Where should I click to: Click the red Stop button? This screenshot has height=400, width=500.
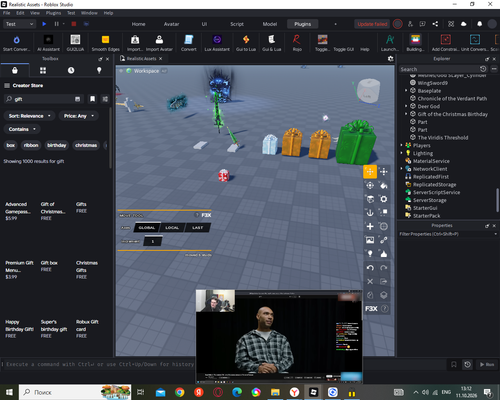(74, 24)
